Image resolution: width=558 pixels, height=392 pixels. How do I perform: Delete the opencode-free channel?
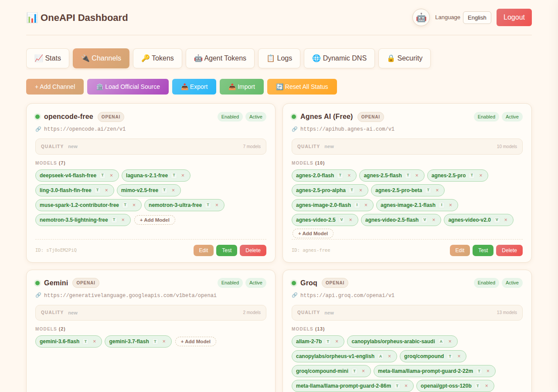coord(253,250)
